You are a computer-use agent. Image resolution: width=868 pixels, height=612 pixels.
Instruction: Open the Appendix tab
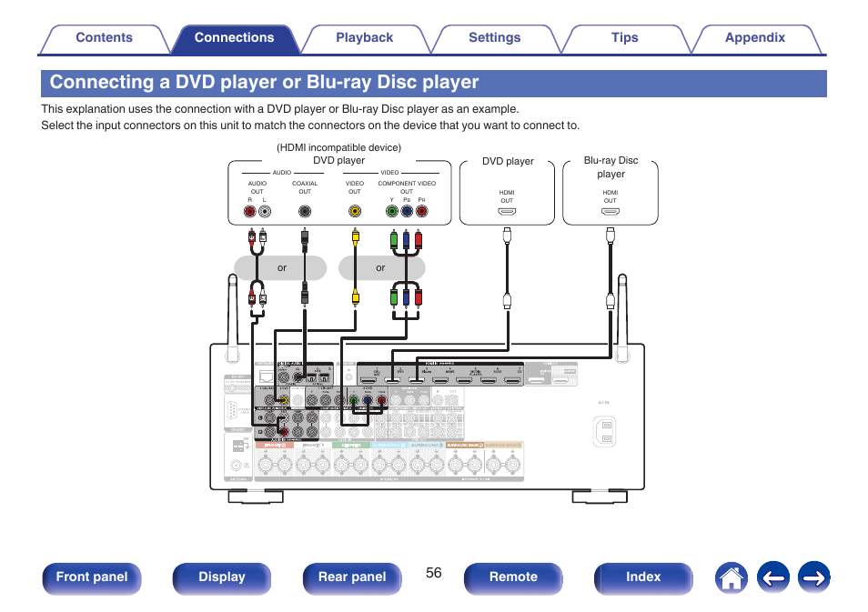pos(755,38)
